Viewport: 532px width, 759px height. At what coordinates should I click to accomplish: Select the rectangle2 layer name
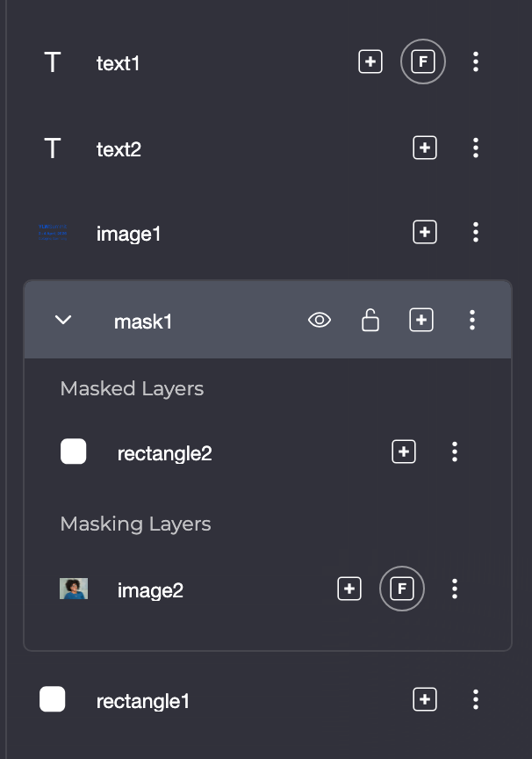(x=165, y=454)
